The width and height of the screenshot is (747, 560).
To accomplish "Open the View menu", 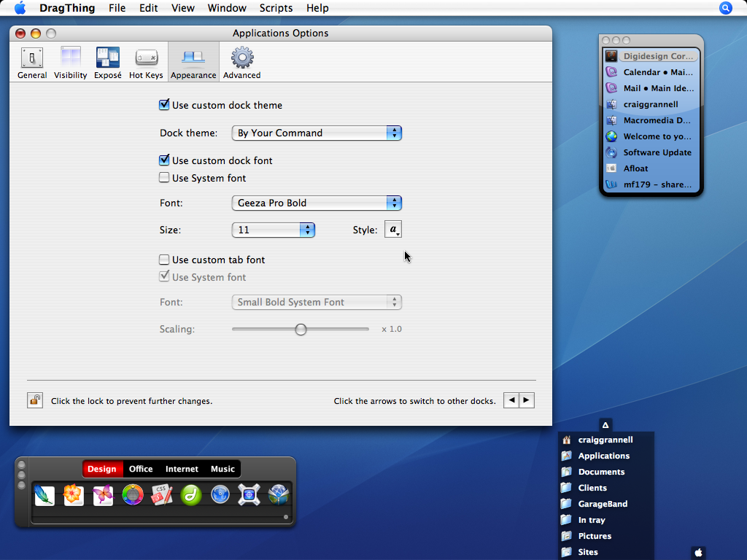I will pyautogui.click(x=183, y=8).
